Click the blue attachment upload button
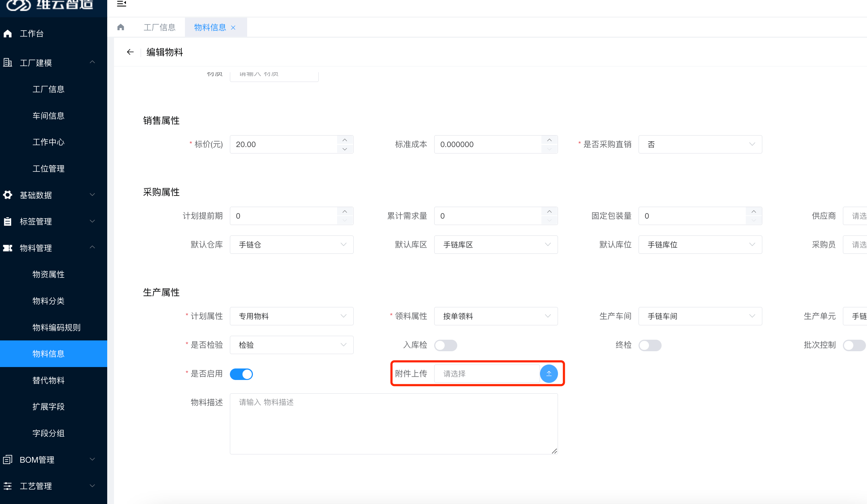Screen dimensions: 867x504 [x=549, y=374]
